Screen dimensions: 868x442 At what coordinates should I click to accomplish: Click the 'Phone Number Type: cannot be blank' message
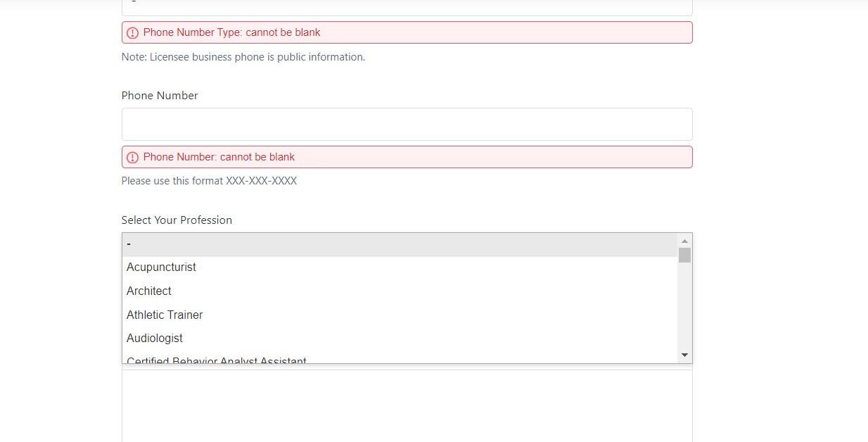pos(232,32)
